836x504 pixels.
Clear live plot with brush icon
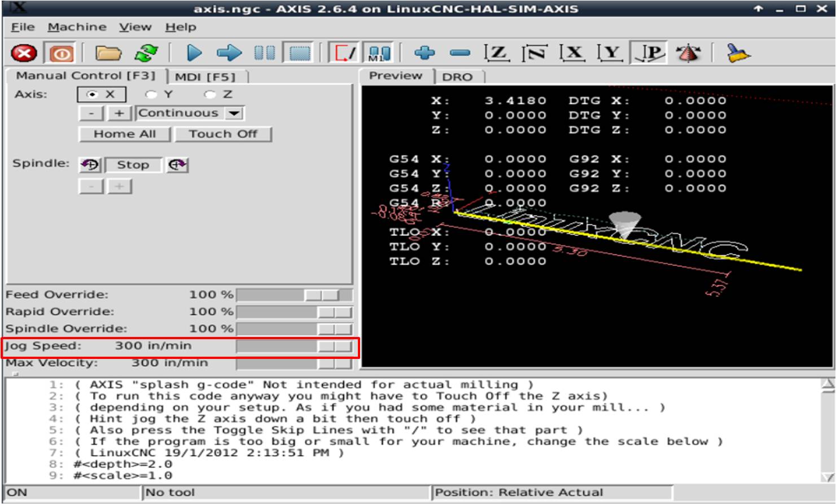pos(738,54)
